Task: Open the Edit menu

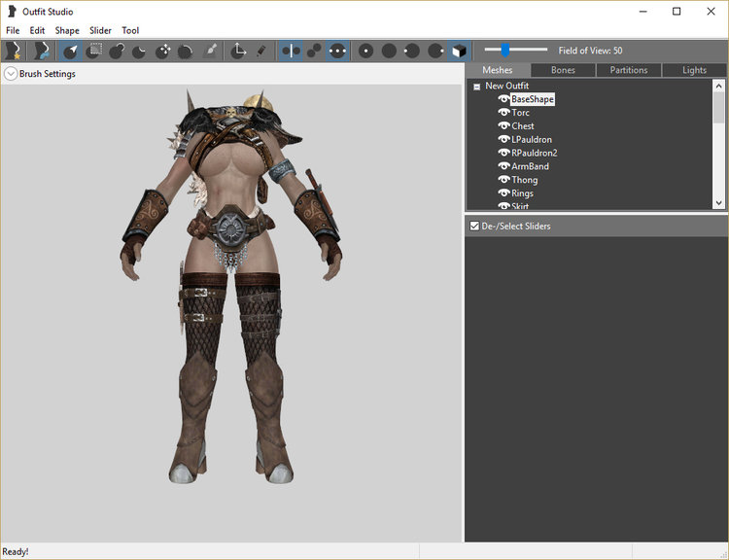Action: [37, 31]
